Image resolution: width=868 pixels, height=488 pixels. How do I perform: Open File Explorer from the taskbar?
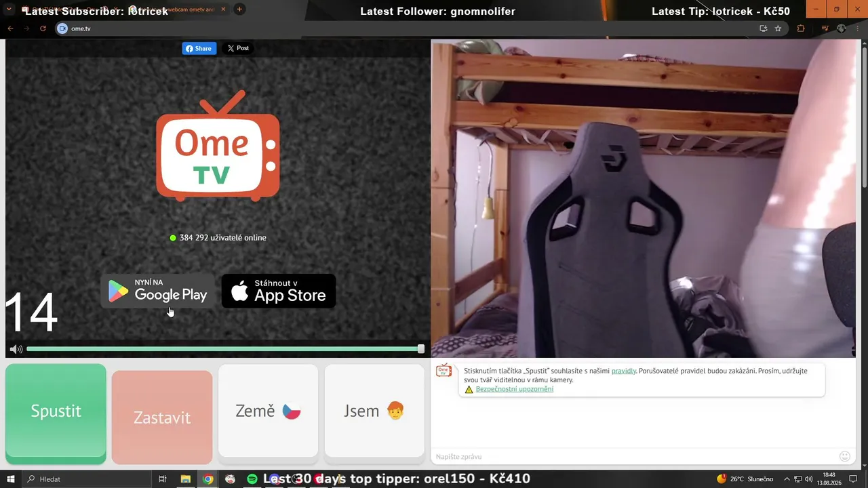(185, 479)
